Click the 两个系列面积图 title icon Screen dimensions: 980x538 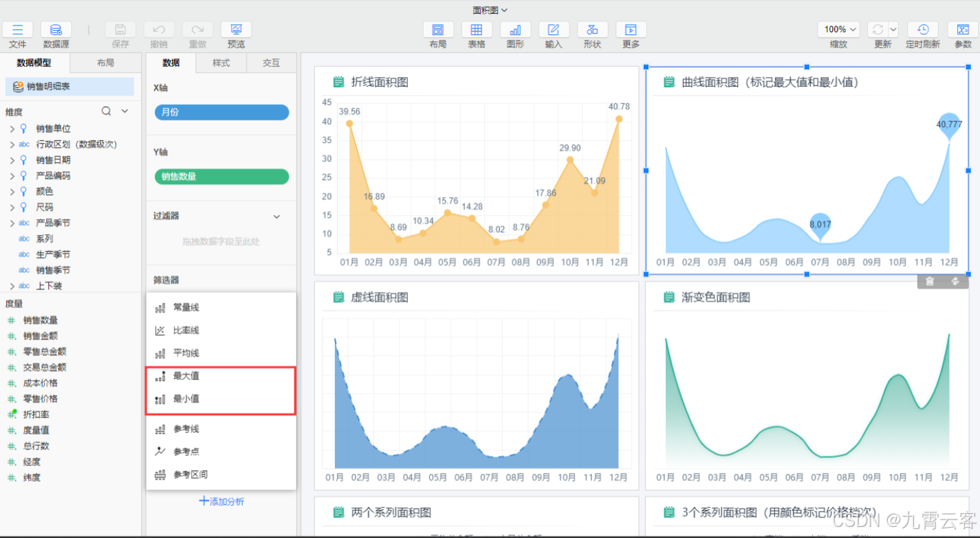pos(338,513)
